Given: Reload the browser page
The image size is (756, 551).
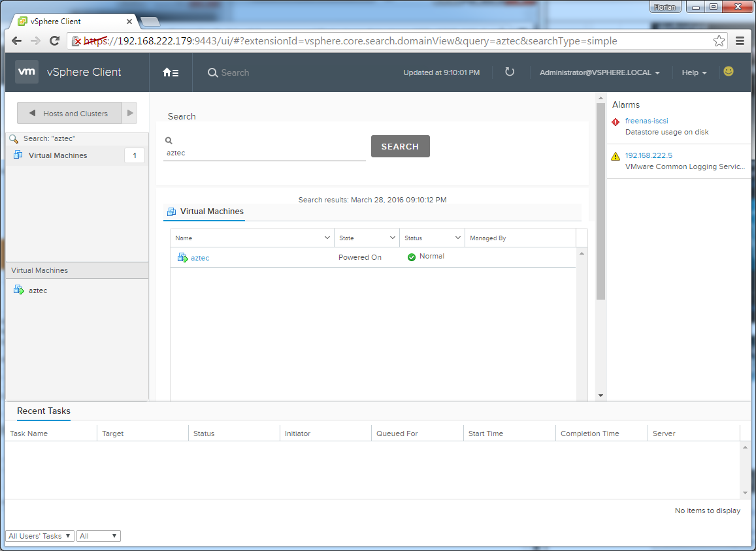Looking at the screenshot, I should click(54, 41).
